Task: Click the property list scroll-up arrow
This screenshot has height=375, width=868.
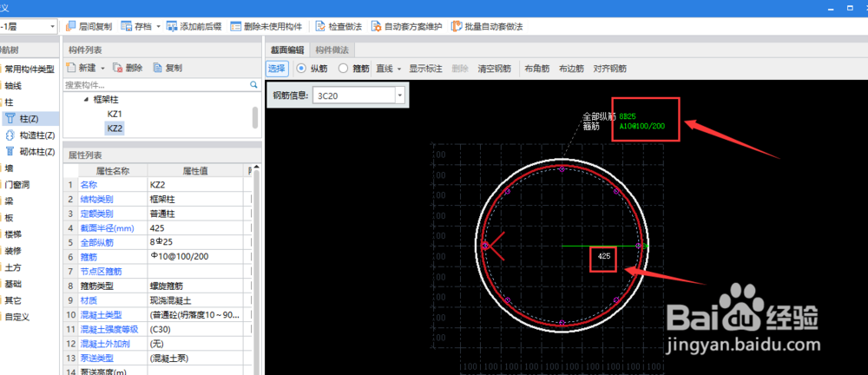Action: [x=256, y=168]
